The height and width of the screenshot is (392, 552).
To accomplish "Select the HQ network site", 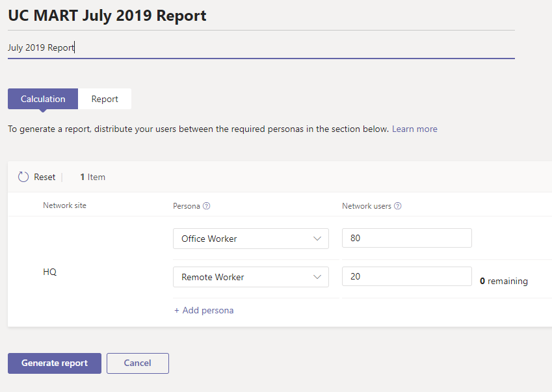I will tap(50, 272).
